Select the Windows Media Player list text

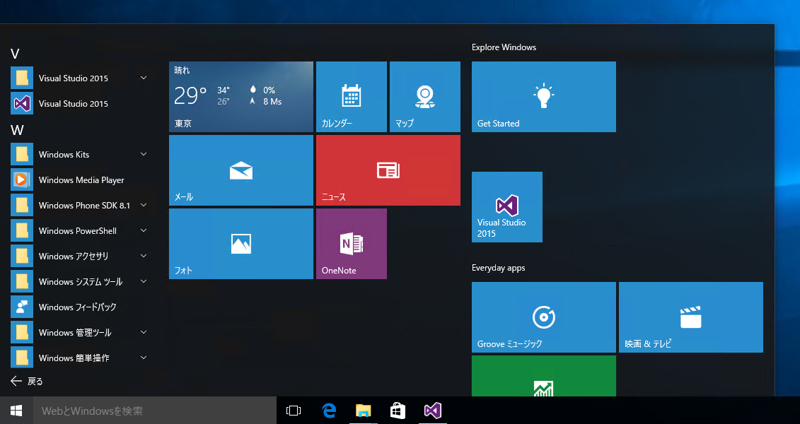81,180
